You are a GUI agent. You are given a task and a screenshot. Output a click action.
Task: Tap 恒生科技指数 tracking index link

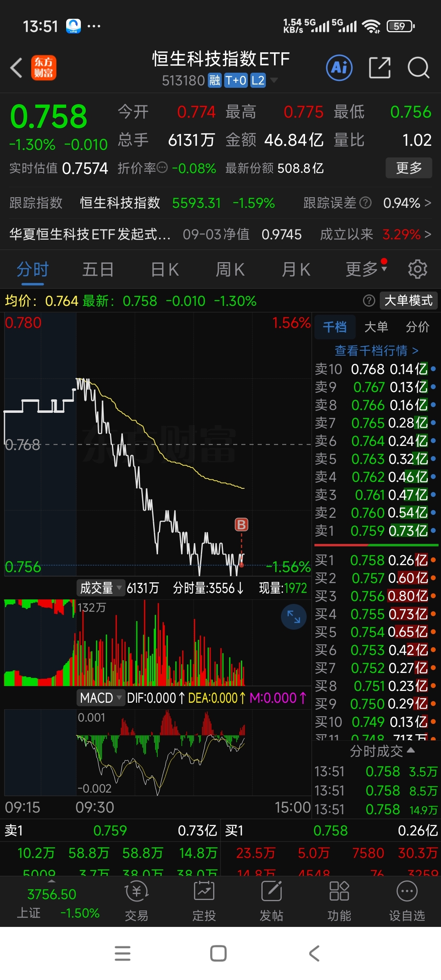click(120, 203)
